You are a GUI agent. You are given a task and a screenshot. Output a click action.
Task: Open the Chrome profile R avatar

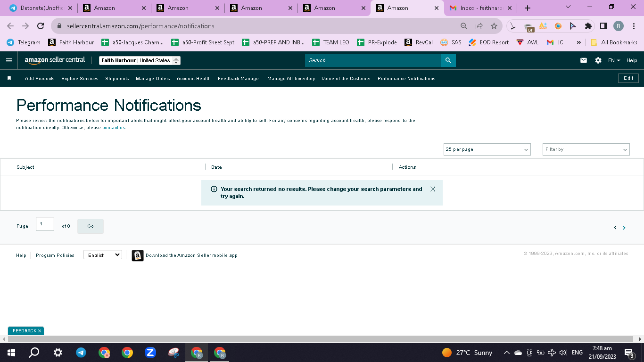pos(619,26)
